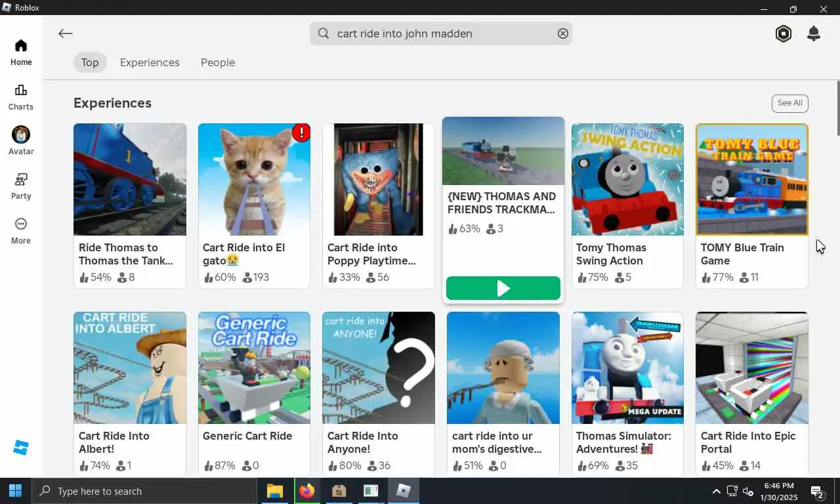Click the Roblox taskbar icon
The width and height of the screenshot is (840, 504).
(403, 491)
